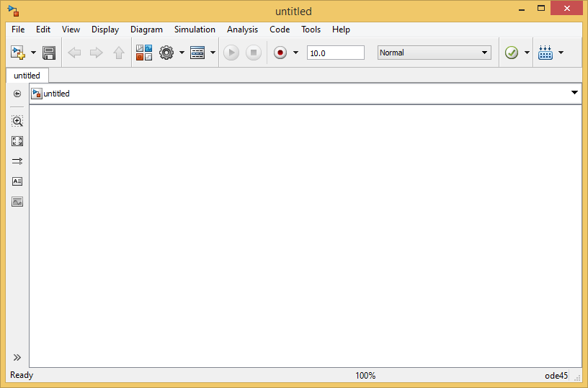Image resolution: width=588 pixels, height=388 pixels.
Task: Click the Fit to View icon
Action: (17, 141)
